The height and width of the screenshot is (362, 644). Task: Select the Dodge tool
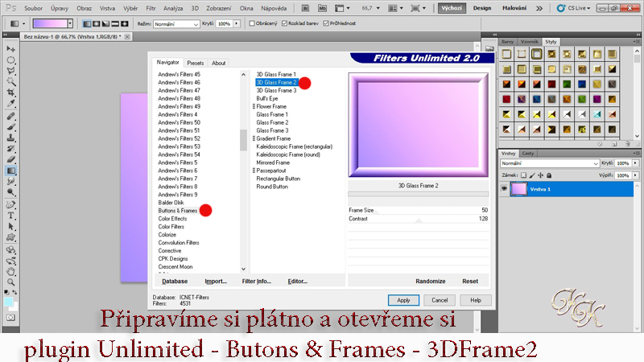tap(10, 192)
